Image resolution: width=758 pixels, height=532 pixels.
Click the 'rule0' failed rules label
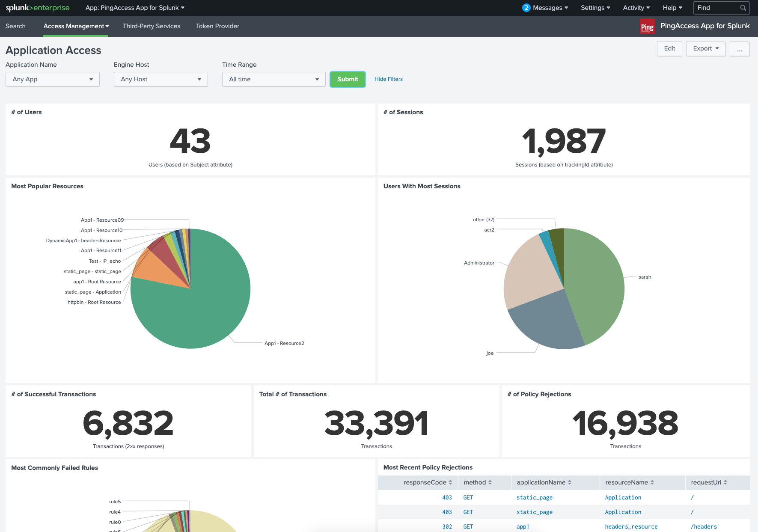tap(115, 522)
